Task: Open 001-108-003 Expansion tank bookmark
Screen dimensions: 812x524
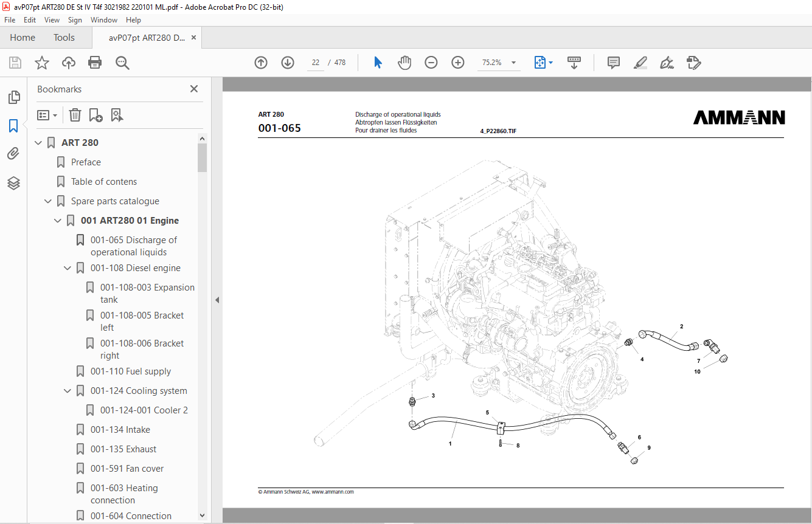Action: [x=147, y=294]
